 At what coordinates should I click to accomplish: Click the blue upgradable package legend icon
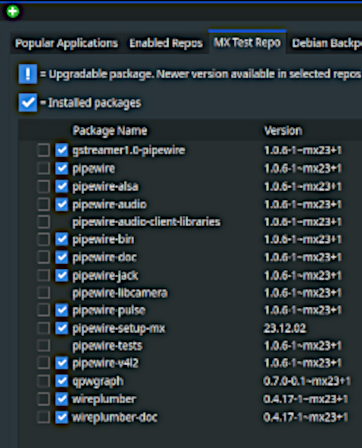[28, 74]
